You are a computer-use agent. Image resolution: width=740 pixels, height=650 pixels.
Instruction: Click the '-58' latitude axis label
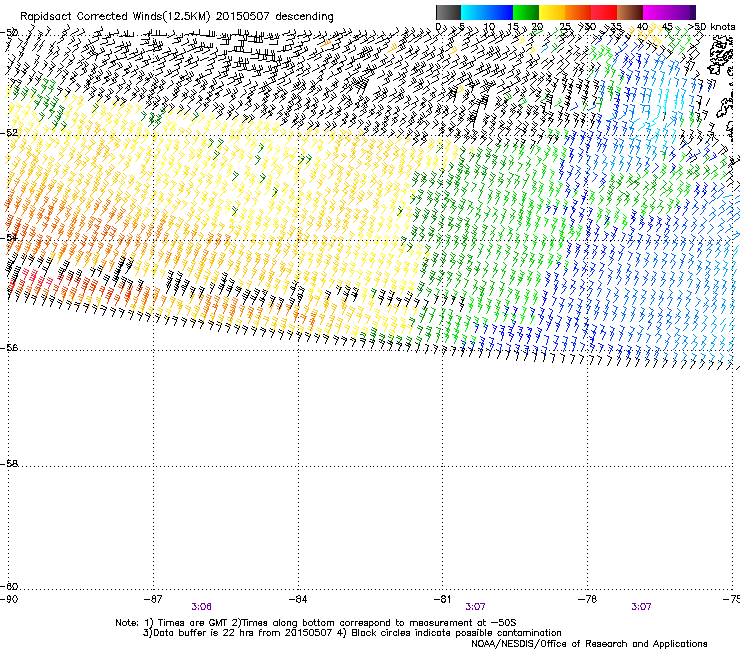pos(9,464)
